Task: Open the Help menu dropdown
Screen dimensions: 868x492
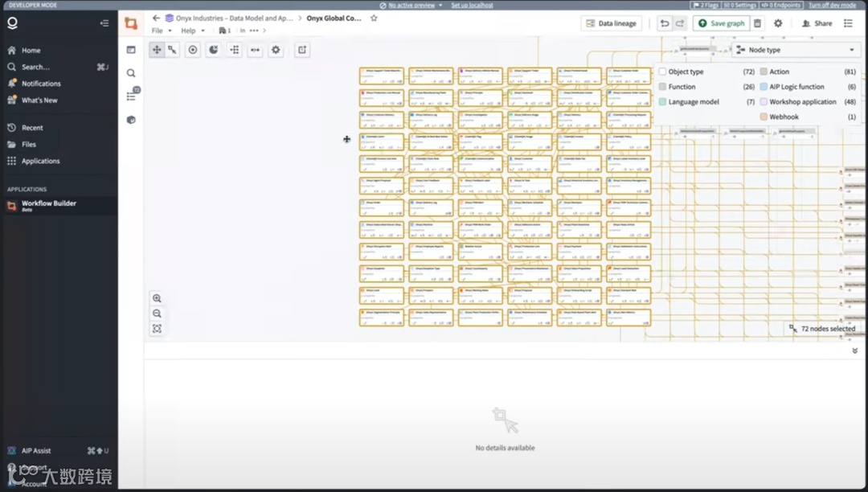Action: (193, 31)
